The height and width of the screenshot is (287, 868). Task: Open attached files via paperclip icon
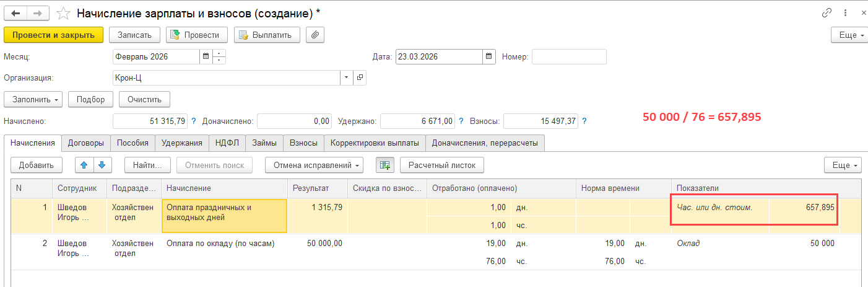coord(316,35)
